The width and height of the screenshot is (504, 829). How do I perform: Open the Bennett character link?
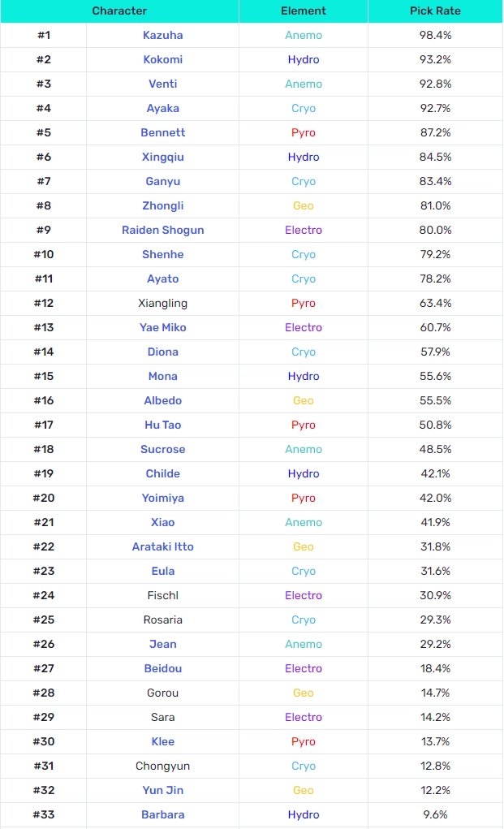pyautogui.click(x=162, y=132)
